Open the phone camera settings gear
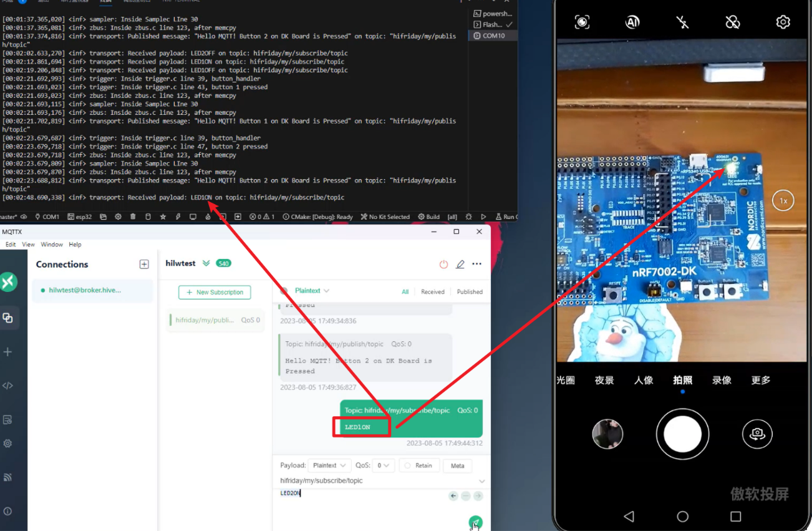812x531 pixels. click(x=783, y=22)
